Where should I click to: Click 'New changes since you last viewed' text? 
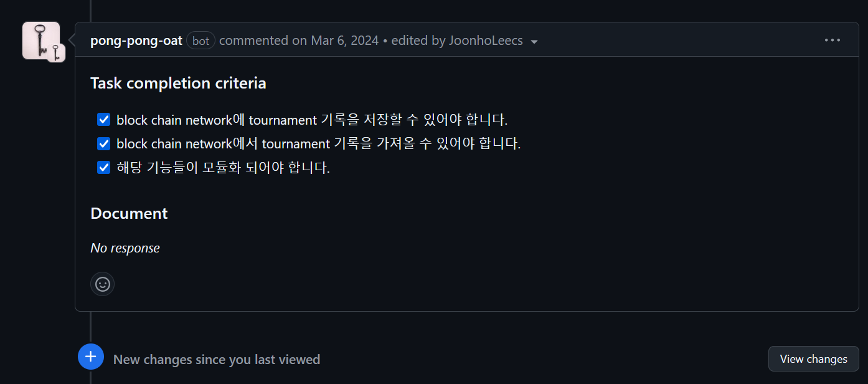217,360
